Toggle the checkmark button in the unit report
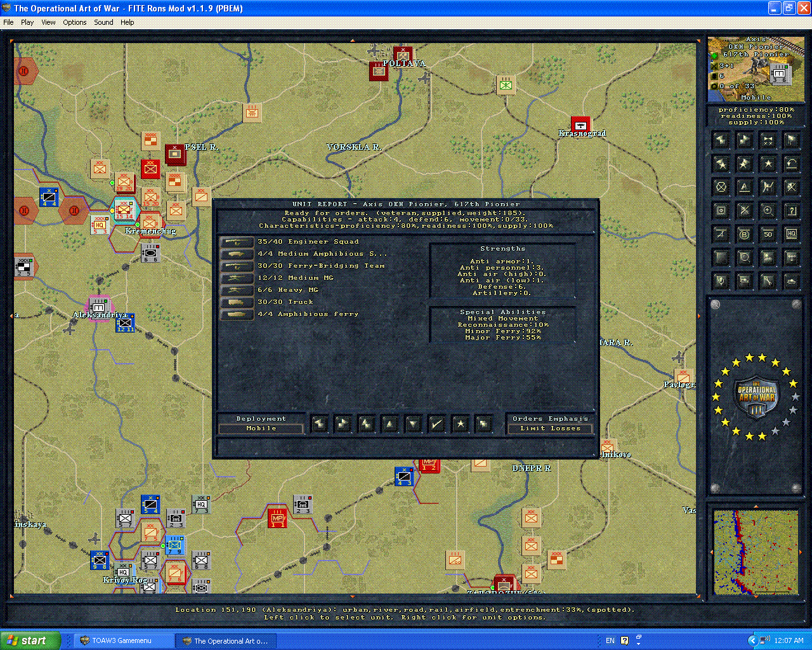 pyautogui.click(x=436, y=424)
